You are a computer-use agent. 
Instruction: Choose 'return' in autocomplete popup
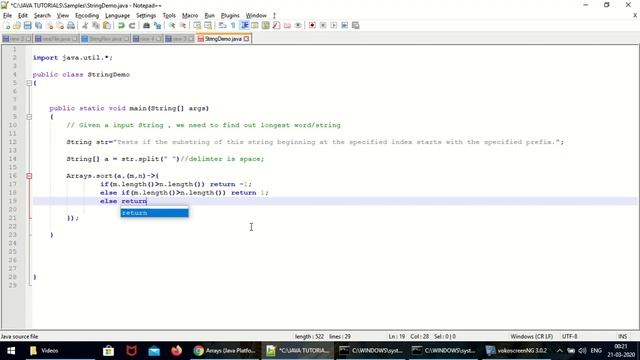pos(154,213)
